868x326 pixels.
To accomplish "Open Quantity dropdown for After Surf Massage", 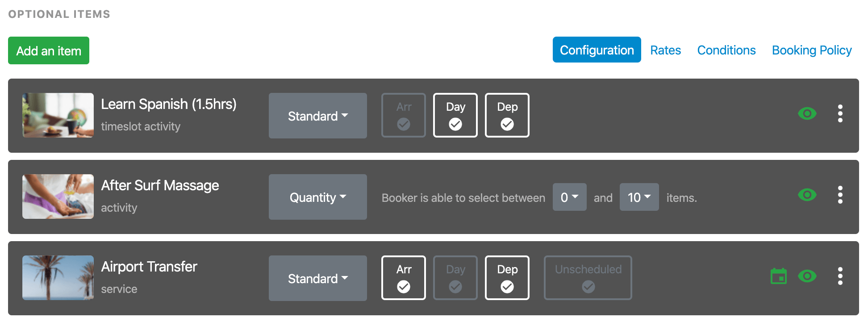I will click(318, 197).
